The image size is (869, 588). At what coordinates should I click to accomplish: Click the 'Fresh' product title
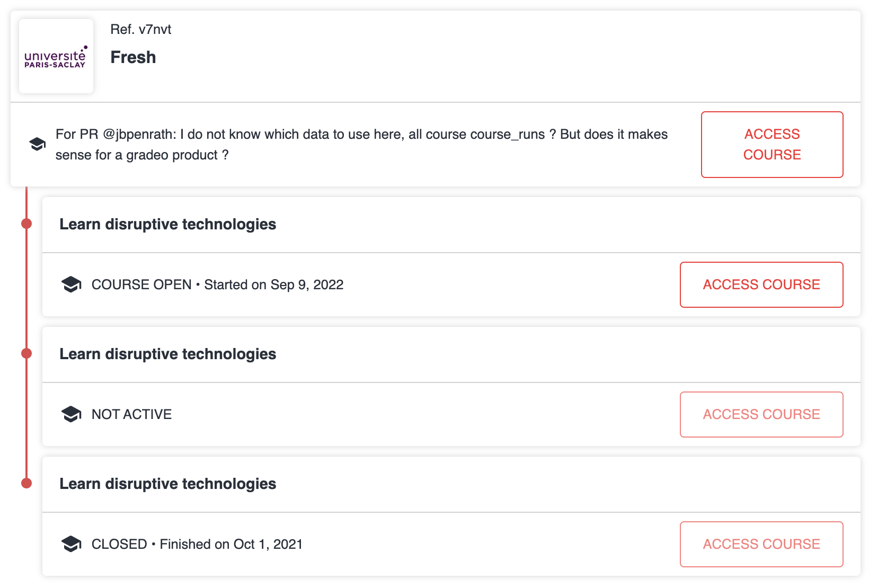tap(133, 57)
